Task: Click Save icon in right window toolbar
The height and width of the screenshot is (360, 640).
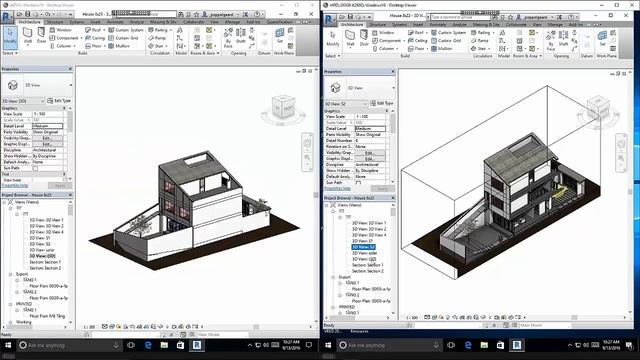Action: [x=350, y=17]
